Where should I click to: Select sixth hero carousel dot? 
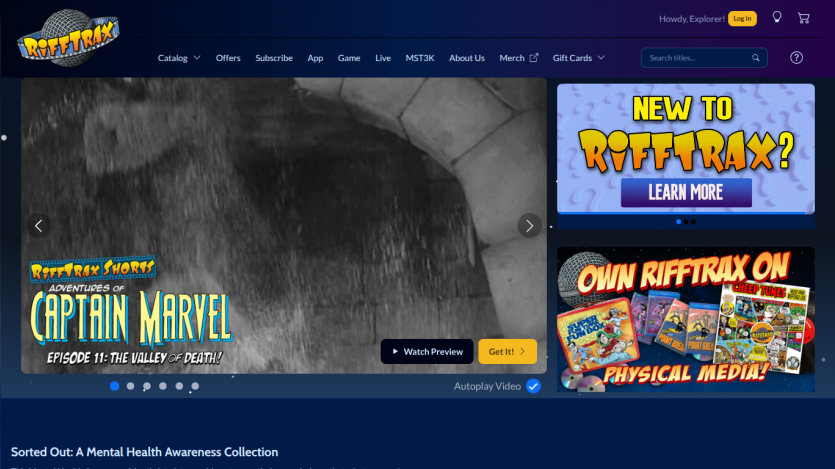click(x=195, y=386)
